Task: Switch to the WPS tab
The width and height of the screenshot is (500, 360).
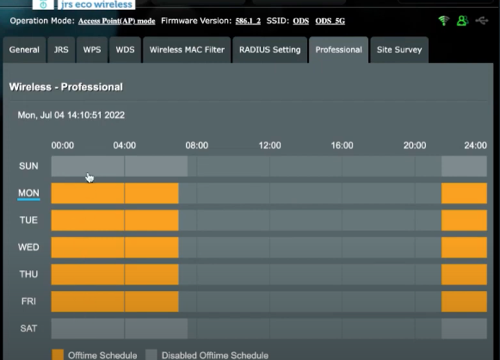Action: coord(92,50)
